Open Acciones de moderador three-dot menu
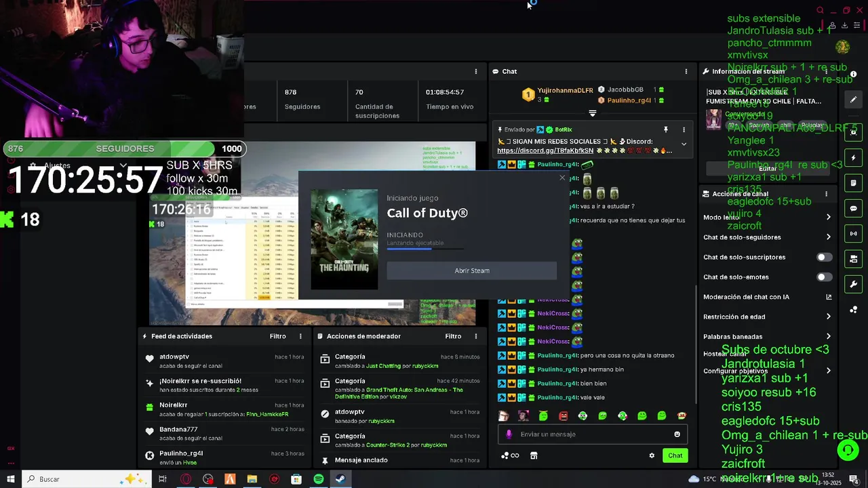The height and width of the screenshot is (488, 868). click(475, 336)
